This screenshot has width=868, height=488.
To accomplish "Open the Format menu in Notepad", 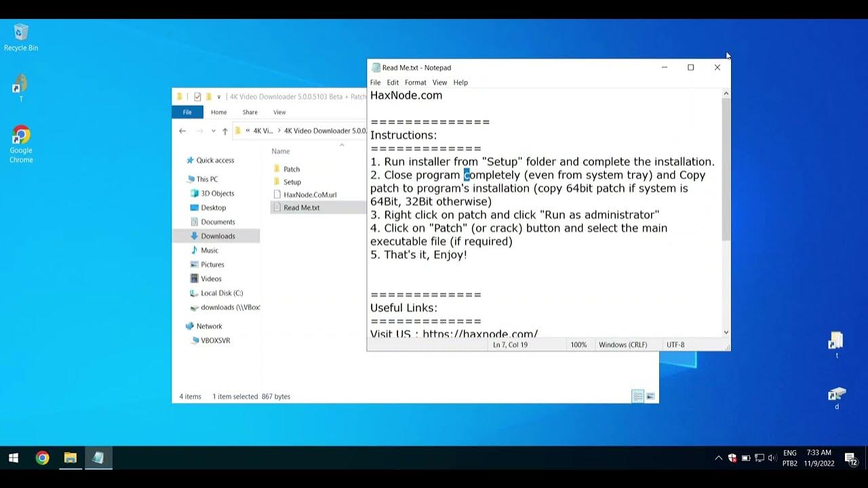I will (415, 83).
